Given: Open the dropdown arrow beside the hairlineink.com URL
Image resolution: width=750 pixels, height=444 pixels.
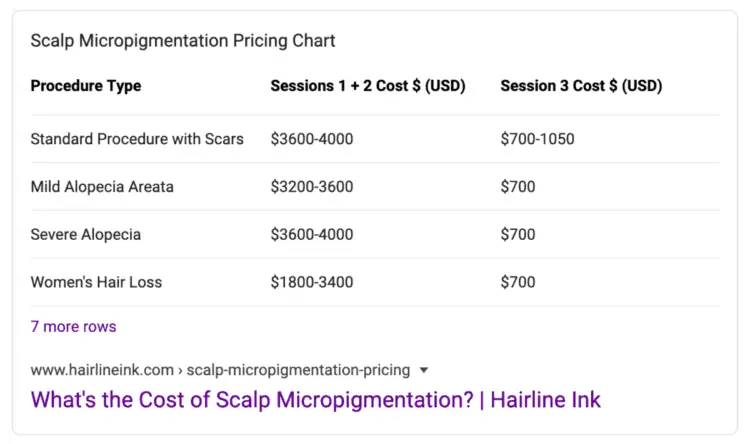Looking at the screenshot, I should click(x=423, y=370).
